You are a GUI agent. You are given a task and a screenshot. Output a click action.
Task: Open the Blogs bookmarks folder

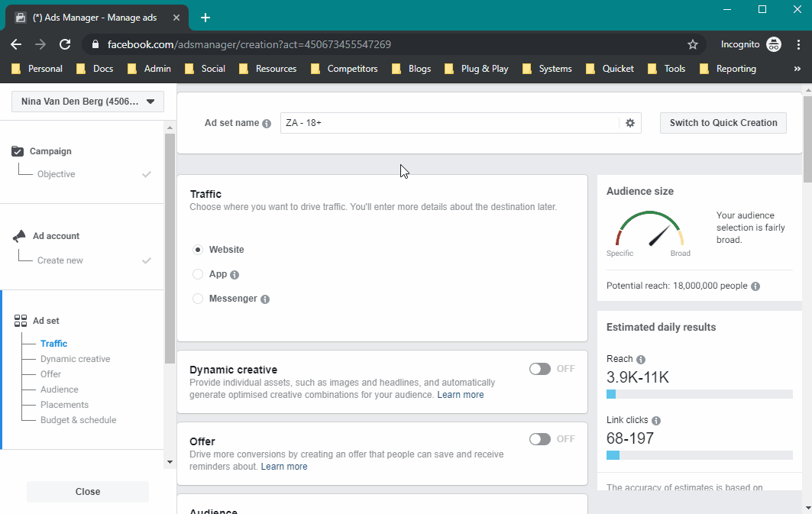(x=411, y=68)
